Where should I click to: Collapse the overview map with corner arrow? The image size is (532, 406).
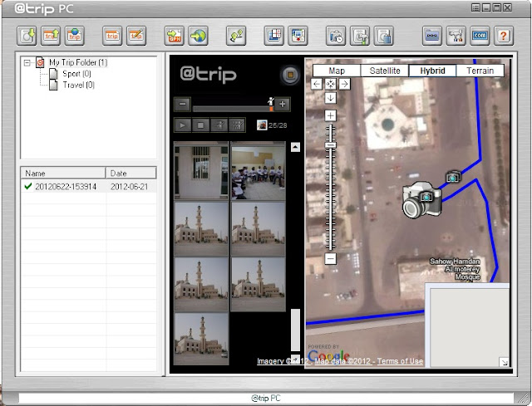[x=505, y=362]
